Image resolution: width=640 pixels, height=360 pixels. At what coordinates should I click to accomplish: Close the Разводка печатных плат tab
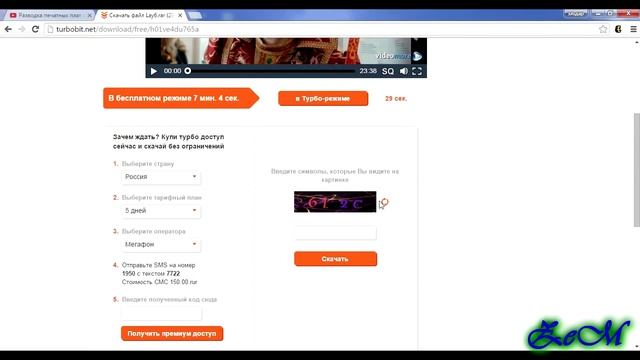click(89, 15)
